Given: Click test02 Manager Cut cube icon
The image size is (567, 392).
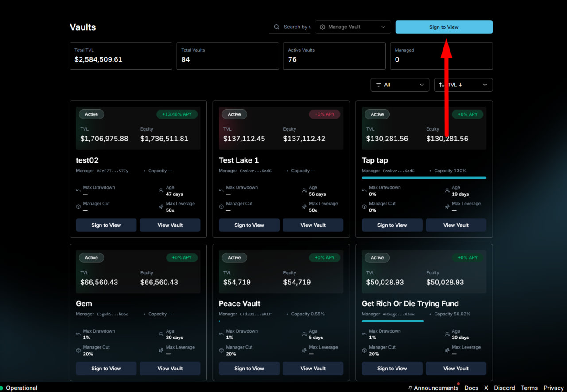Looking at the screenshot, I should pyautogui.click(x=78, y=207).
